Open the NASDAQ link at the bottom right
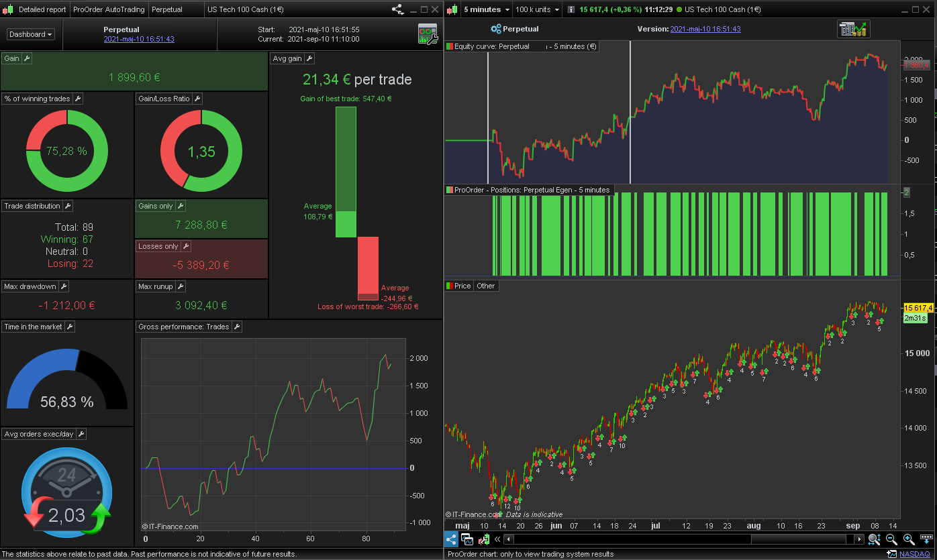Viewport: 937px width, 560px height. [x=916, y=554]
